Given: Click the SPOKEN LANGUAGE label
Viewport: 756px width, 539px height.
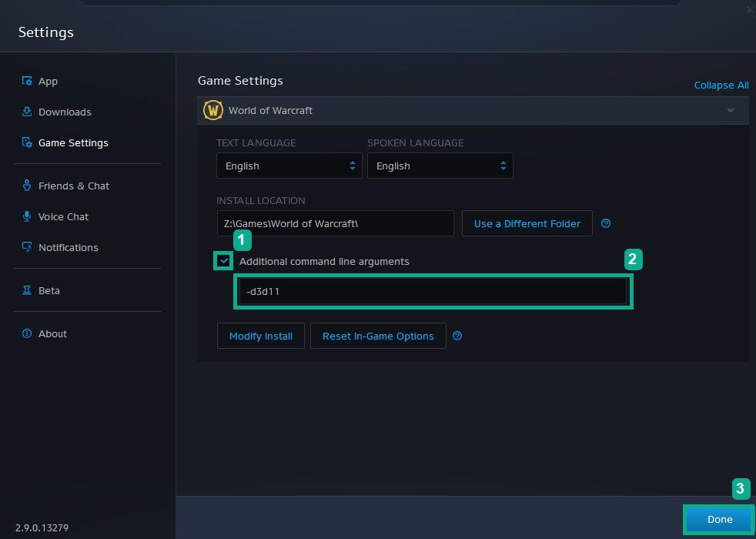Looking at the screenshot, I should pos(416,142).
